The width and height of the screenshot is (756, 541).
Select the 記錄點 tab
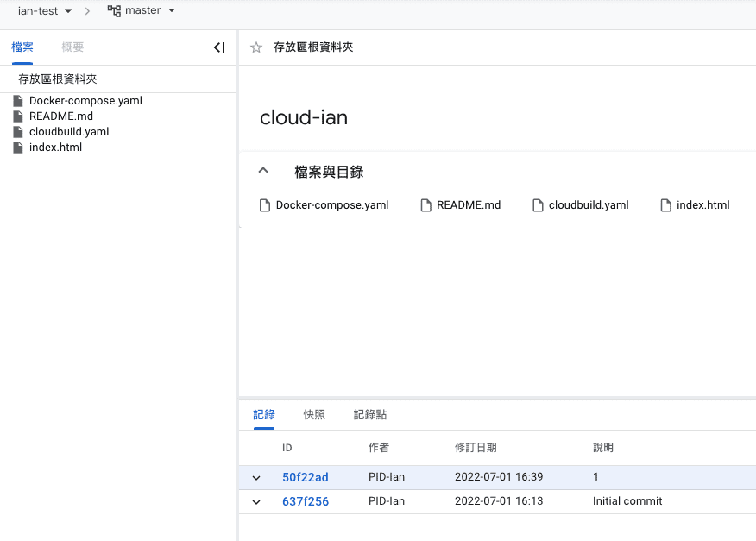(370, 414)
